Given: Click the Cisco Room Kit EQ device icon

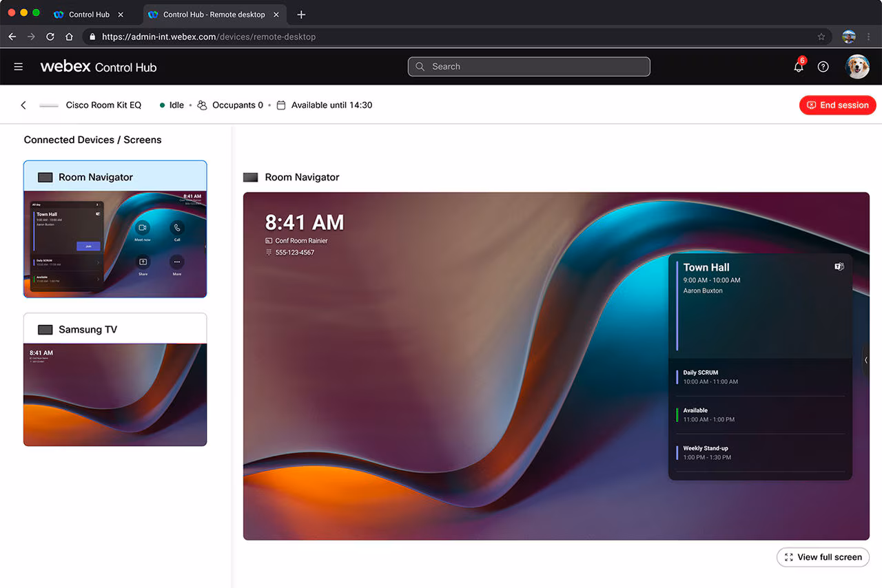Looking at the screenshot, I should pyautogui.click(x=49, y=105).
